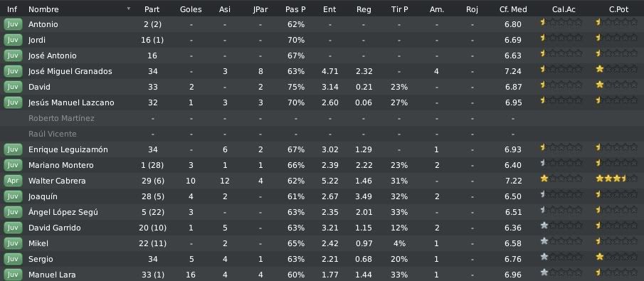Click the Apr badge beside Walter Cabrera
The width and height of the screenshot is (644, 281).
[13, 181]
